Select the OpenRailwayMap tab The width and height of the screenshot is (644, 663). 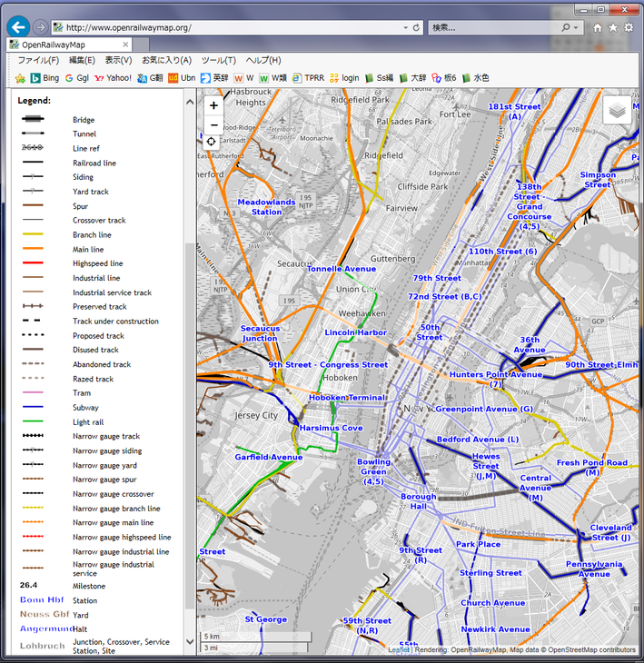[70, 45]
